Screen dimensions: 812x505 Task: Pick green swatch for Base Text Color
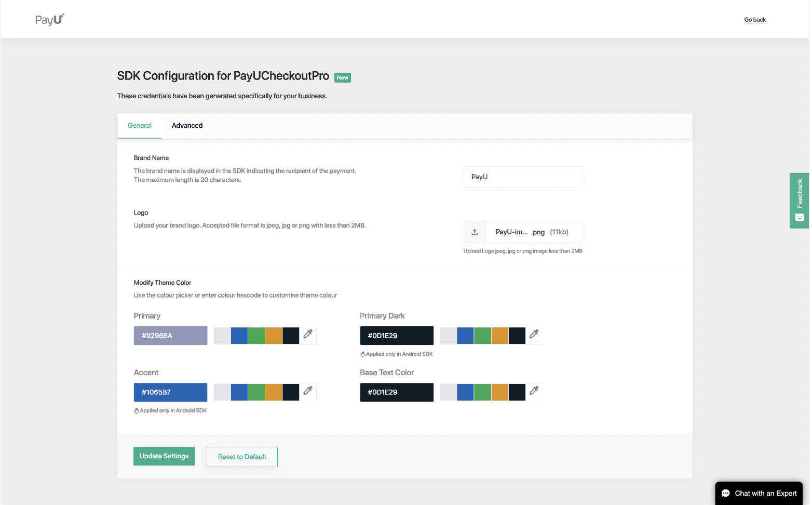pos(482,392)
